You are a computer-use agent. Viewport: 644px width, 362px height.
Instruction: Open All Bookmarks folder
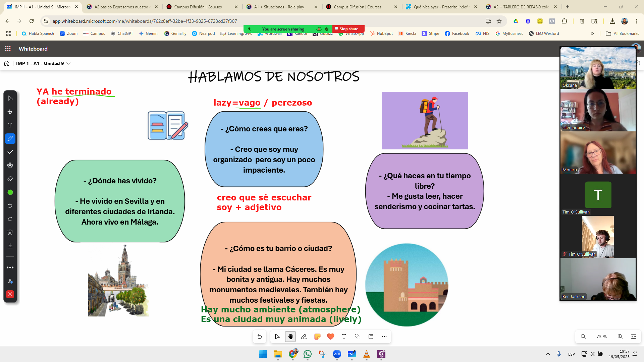point(622,34)
